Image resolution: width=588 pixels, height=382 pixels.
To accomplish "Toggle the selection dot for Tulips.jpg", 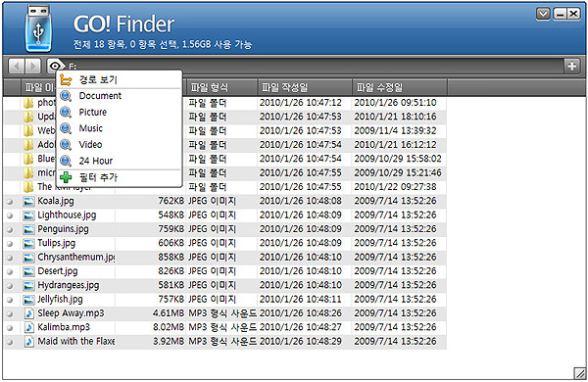I will pyautogui.click(x=10, y=244).
